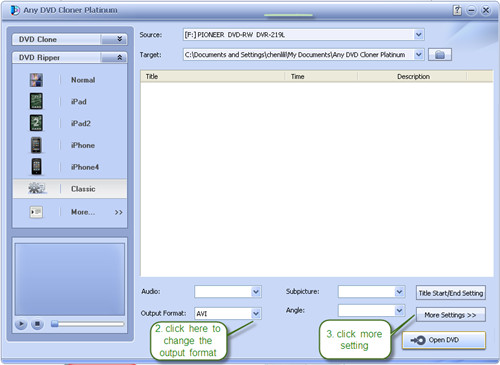
Task: Click the Open DVD button
Action: point(444,340)
